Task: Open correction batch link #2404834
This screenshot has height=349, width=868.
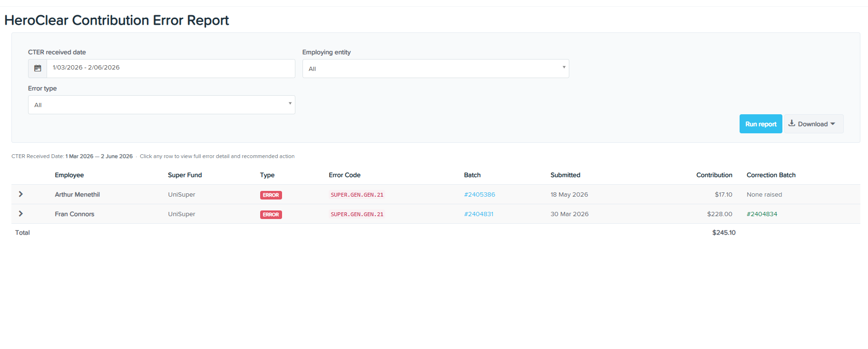Action: click(762, 214)
